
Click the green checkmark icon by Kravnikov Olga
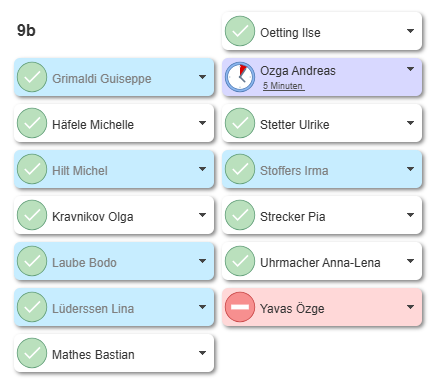tap(32, 215)
